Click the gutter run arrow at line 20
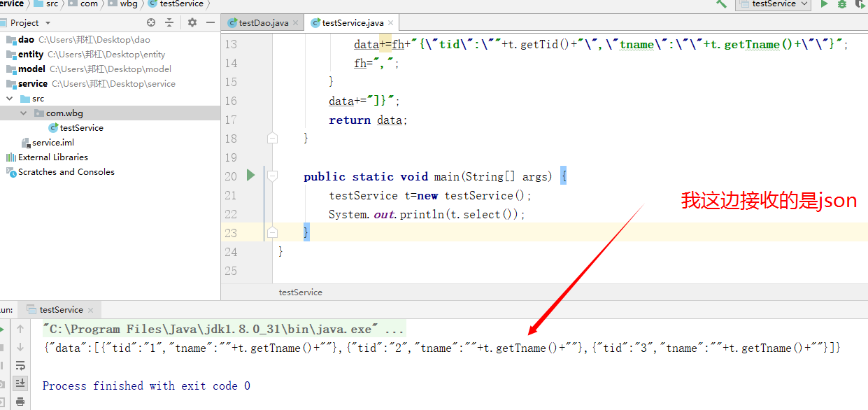Image resolution: width=868 pixels, height=410 pixels. pyautogui.click(x=251, y=176)
